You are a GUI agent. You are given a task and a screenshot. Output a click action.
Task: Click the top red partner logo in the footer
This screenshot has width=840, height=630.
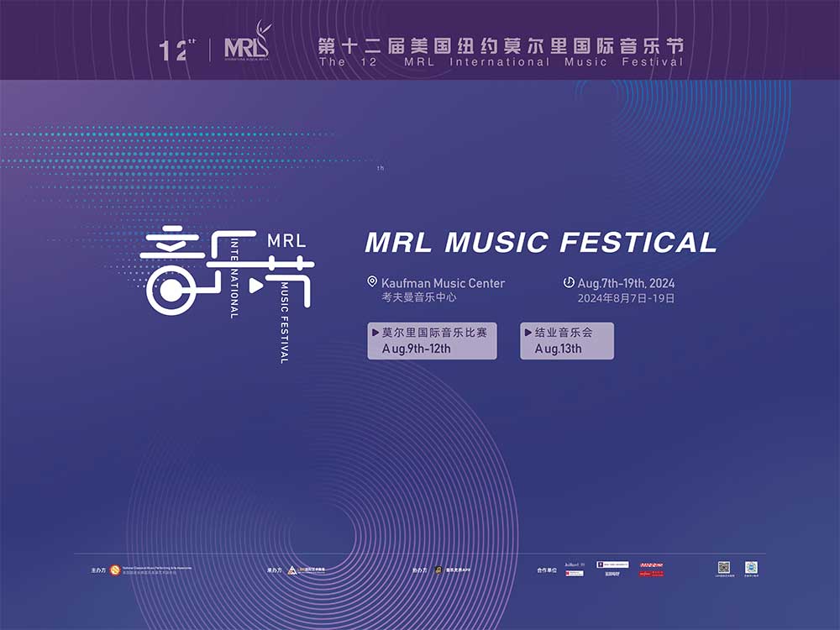[x=652, y=564]
